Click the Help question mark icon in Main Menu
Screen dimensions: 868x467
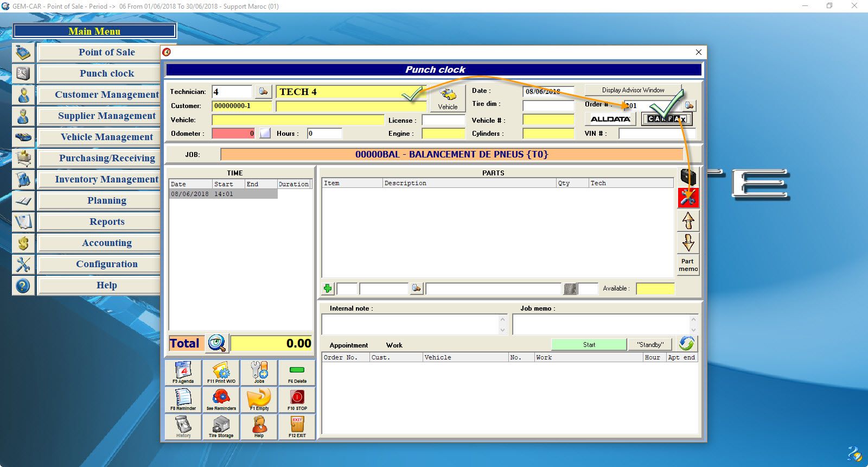(23, 286)
